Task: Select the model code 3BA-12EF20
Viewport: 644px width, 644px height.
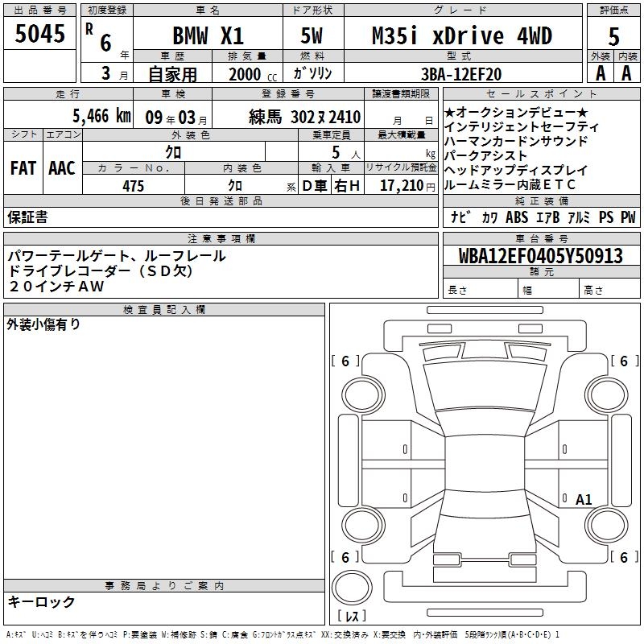Action: (x=461, y=73)
